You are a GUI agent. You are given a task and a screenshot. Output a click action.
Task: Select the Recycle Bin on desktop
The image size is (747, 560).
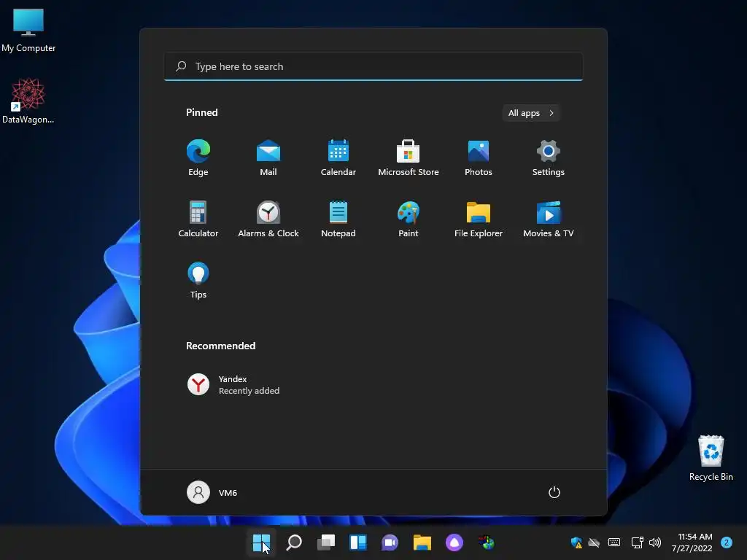click(711, 458)
